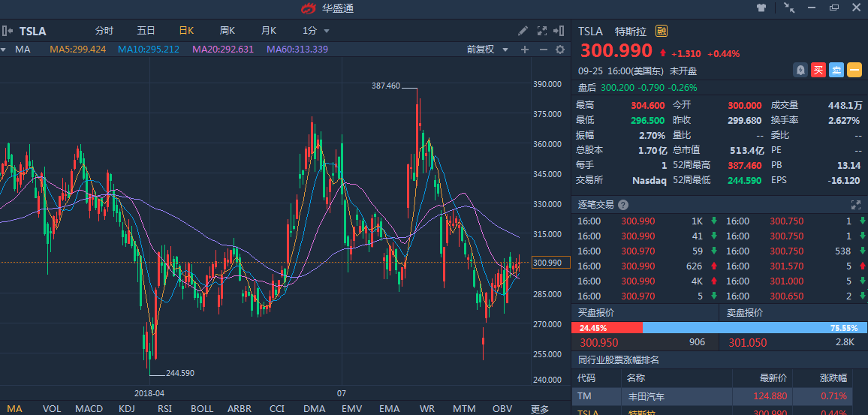Toggle the left sidebar panel beside TSLA
This screenshot has width=868, height=415.
[x=7, y=31]
